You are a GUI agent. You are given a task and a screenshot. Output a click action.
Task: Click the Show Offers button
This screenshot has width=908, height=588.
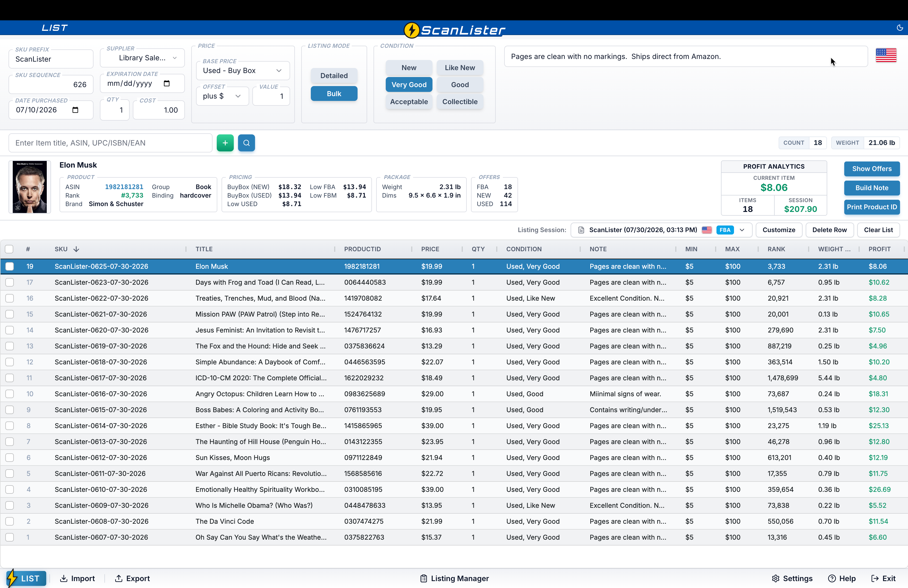pos(872,169)
